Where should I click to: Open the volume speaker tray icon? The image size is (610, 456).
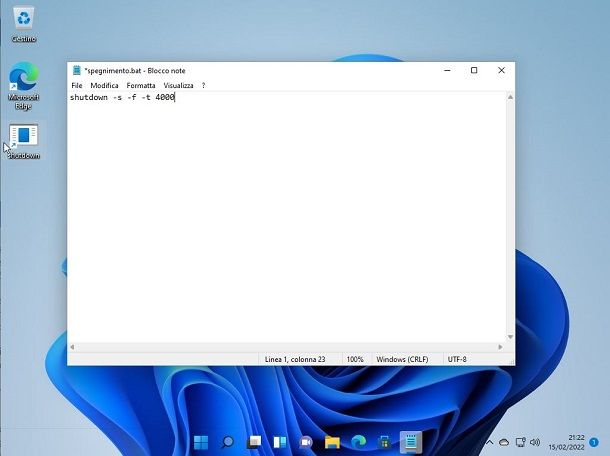point(535,442)
